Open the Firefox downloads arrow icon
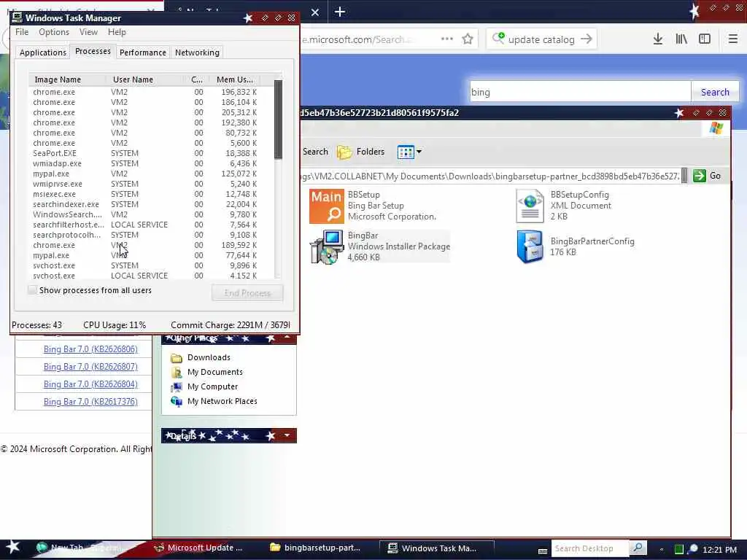The height and width of the screenshot is (560, 747). point(658,39)
